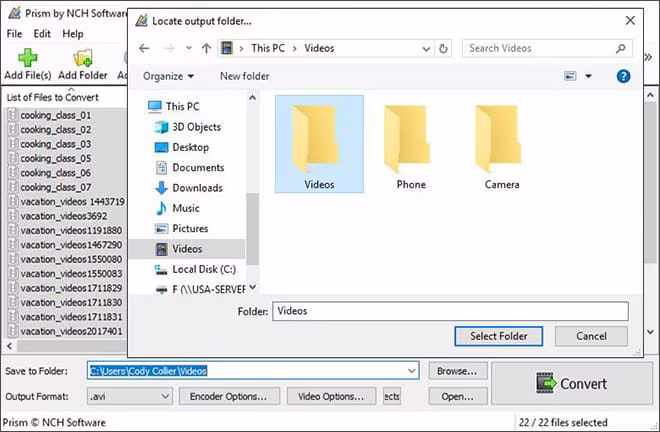Go up one folder level arrow
The image size is (660, 432).
coord(206,48)
